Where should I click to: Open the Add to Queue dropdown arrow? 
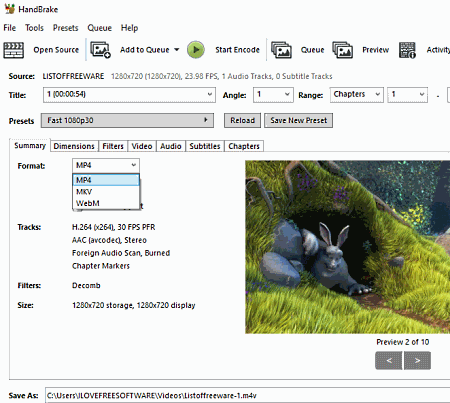click(177, 50)
